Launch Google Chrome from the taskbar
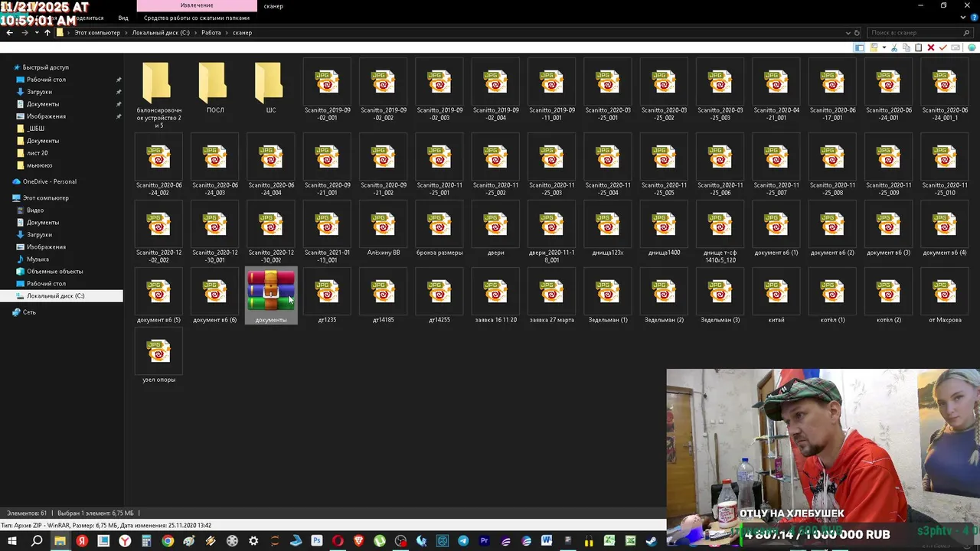The height and width of the screenshot is (551, 980). point(168,541)
